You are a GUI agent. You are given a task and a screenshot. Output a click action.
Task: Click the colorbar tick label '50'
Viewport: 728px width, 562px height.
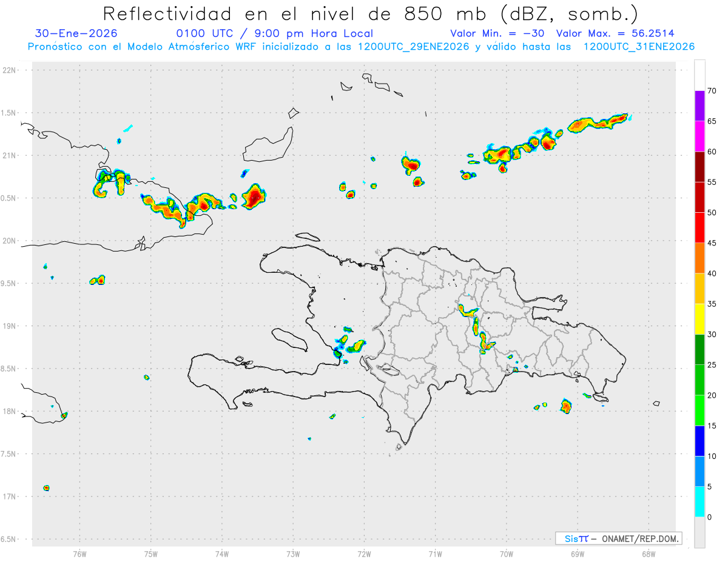[x=712, y=213]
